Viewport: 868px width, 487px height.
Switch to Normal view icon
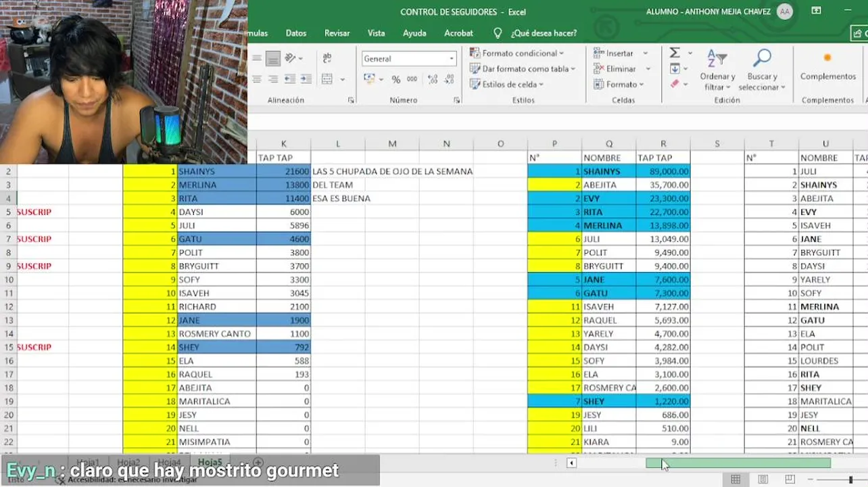736,480
